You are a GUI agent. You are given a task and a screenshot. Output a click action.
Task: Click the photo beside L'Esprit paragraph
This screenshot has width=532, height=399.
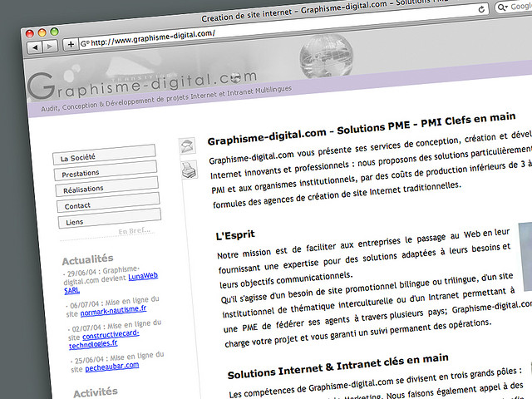[x=525, y=257]
